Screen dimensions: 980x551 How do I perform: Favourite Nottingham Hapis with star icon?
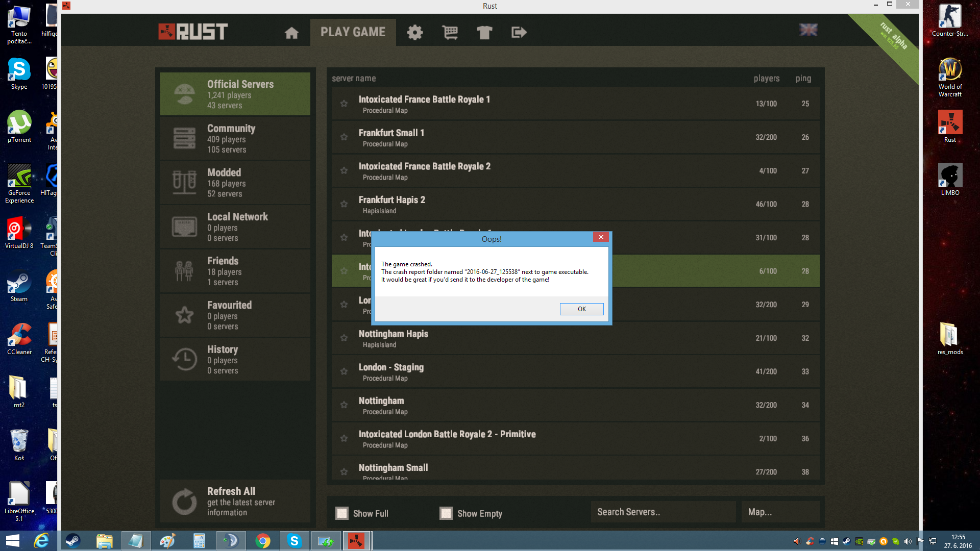tap(344, 338)
